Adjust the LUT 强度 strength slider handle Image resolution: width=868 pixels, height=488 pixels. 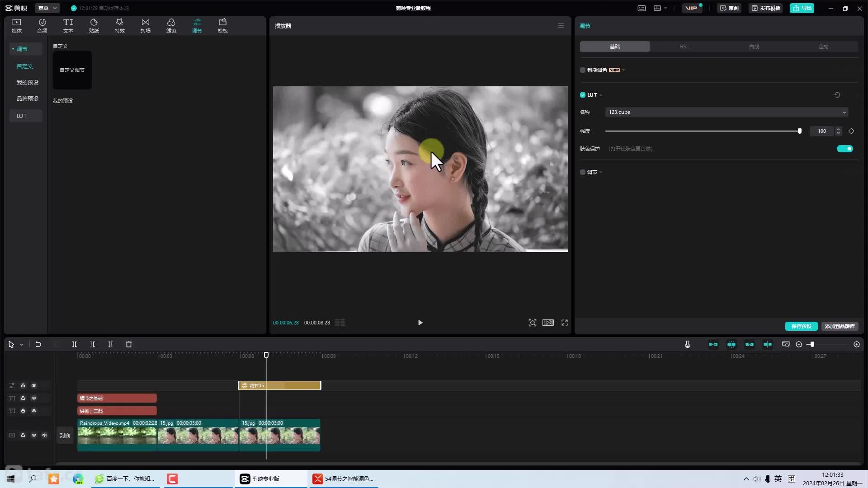click(x=800, y=131)
